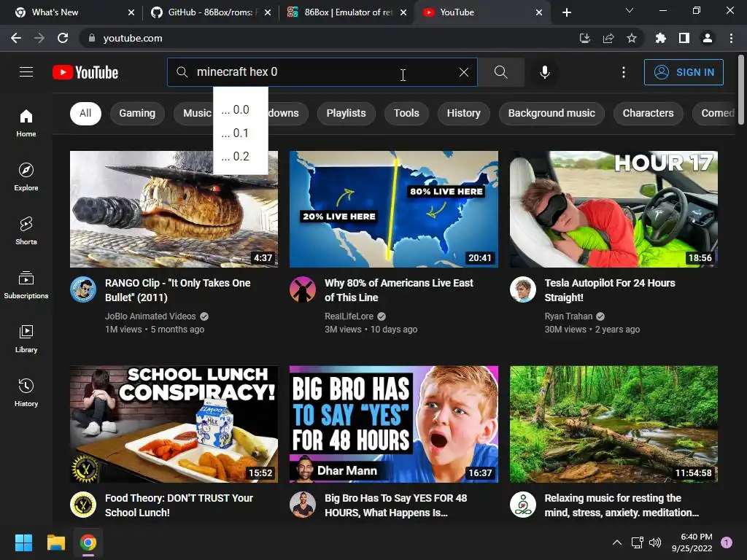Image resolution: width=747 pixels, height=560 pixels.
Task: Click the JoBlo Animated Videos channel name
Action: coord(150,316)
